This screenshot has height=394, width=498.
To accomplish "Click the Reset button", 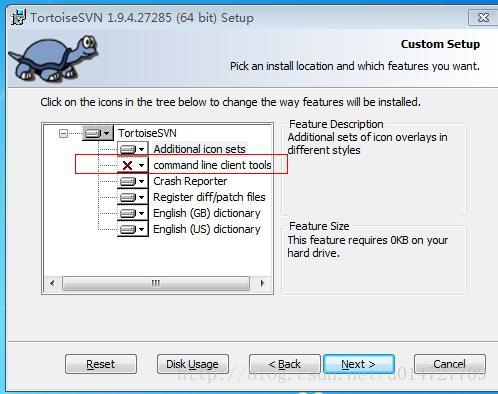I will tap(101, 364).
